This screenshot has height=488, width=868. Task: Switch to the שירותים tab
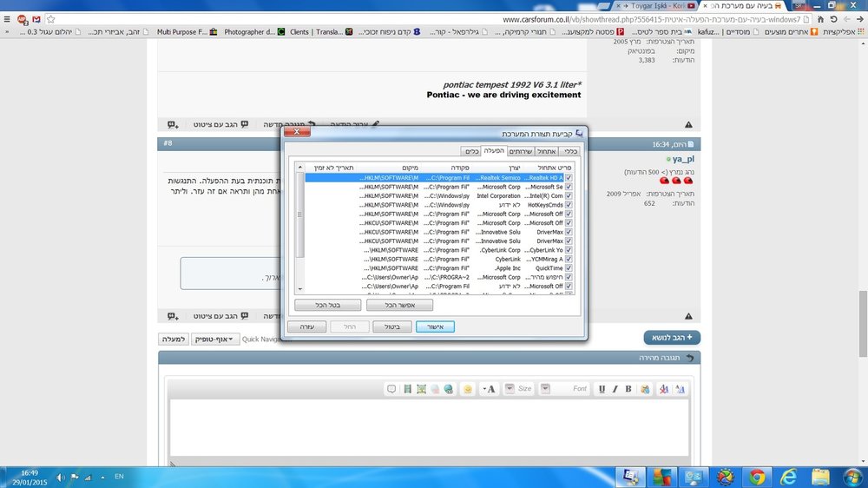click(520, 151)
